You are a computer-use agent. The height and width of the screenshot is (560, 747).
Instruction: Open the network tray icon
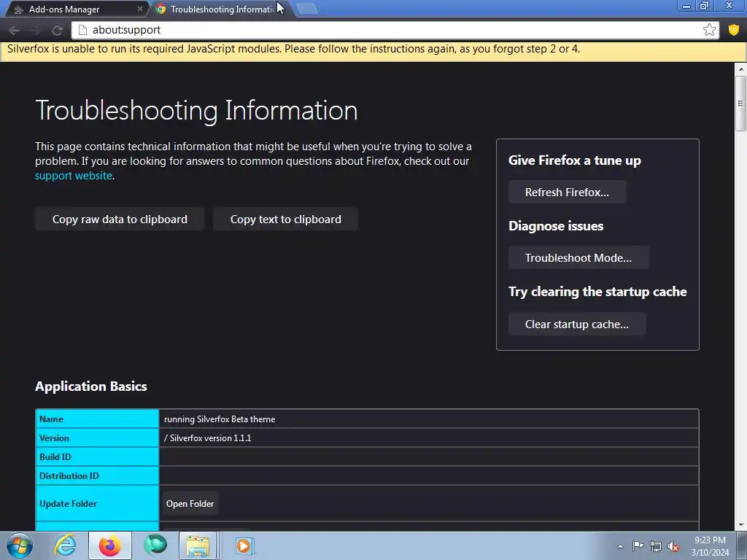click(x=656, y=546)
